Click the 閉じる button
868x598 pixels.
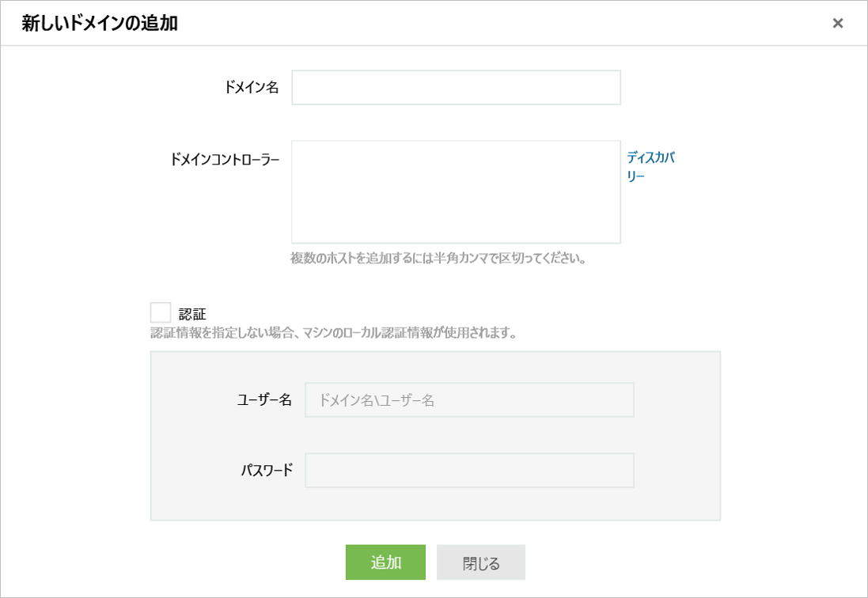point(480,562)
